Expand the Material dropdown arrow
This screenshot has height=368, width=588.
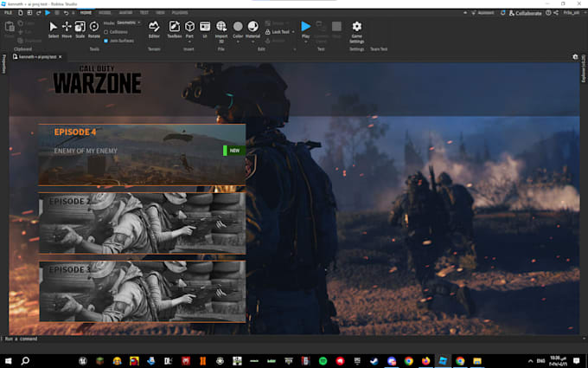click(x=252, y=42)
